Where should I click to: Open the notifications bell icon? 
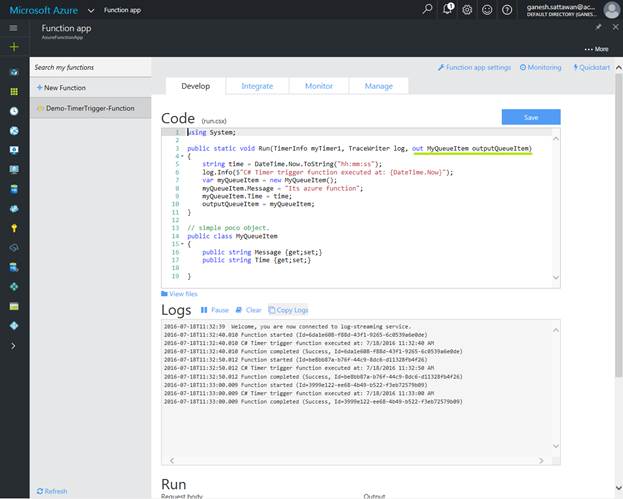448,9
